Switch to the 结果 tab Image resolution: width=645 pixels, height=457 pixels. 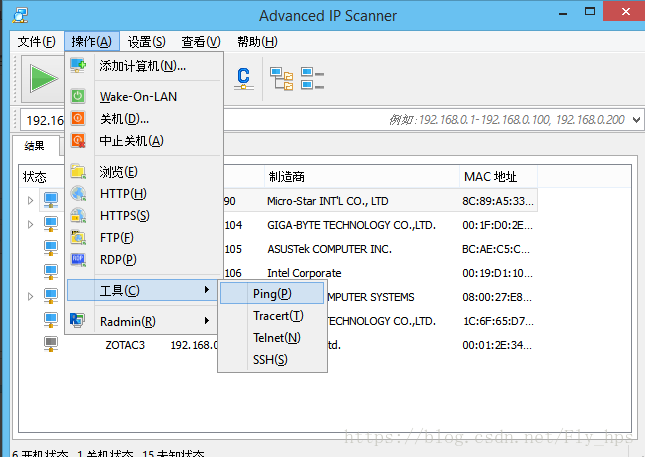[35, 146]
